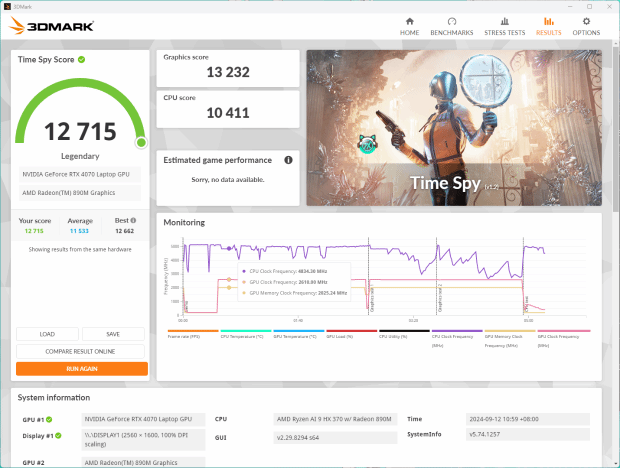Click the Your score value 12 715
The height and width of the screenshot is (468, 620).
point(34,231)
